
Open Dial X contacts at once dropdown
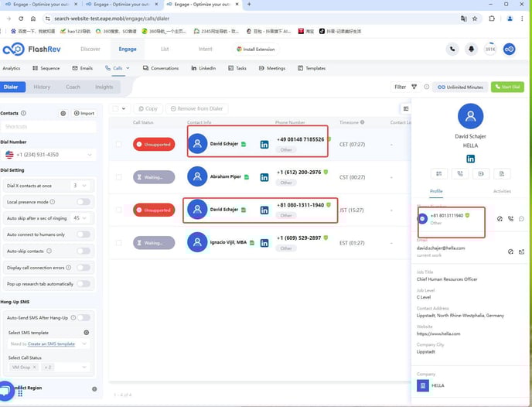(80, 186)
